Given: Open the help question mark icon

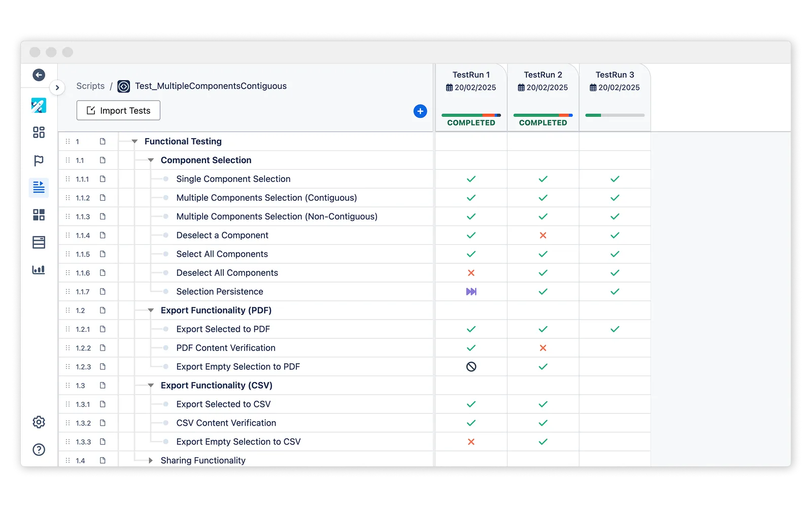Looking at the screenshot, I should (x=39, y=450).
